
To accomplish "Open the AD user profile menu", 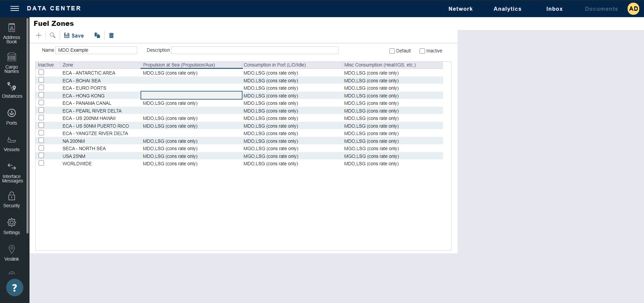I will 633,9.
